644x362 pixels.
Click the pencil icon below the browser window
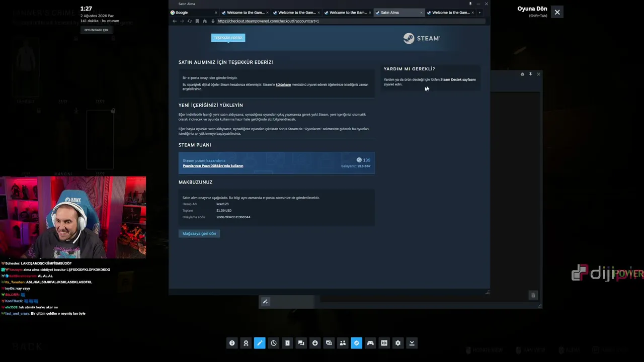[265, 302]
